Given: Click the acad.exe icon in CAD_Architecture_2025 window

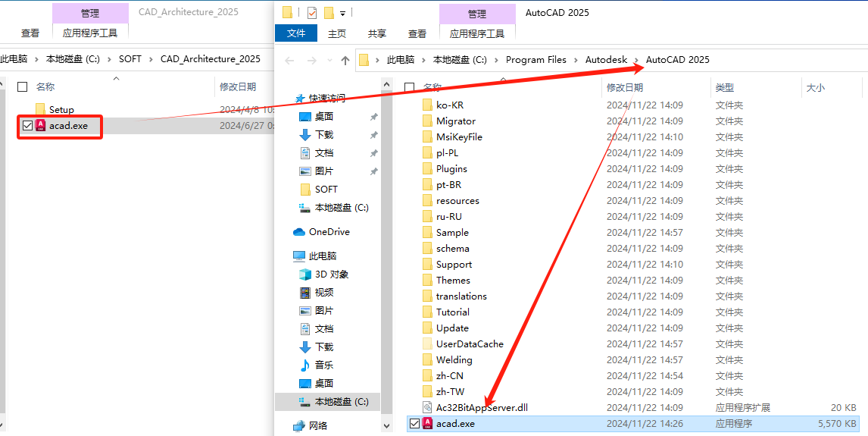Looking at the screenshot, I should (x=40, y=126).
